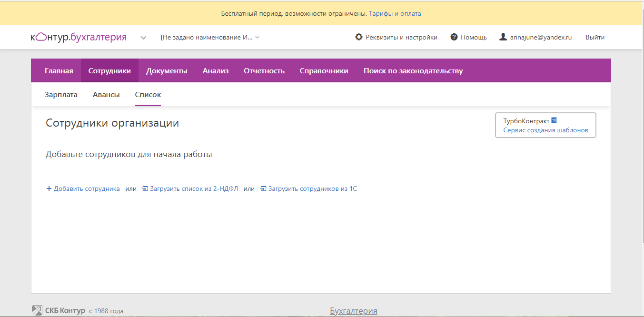
Task: Open the Помощь link
Action: point(474,37)
